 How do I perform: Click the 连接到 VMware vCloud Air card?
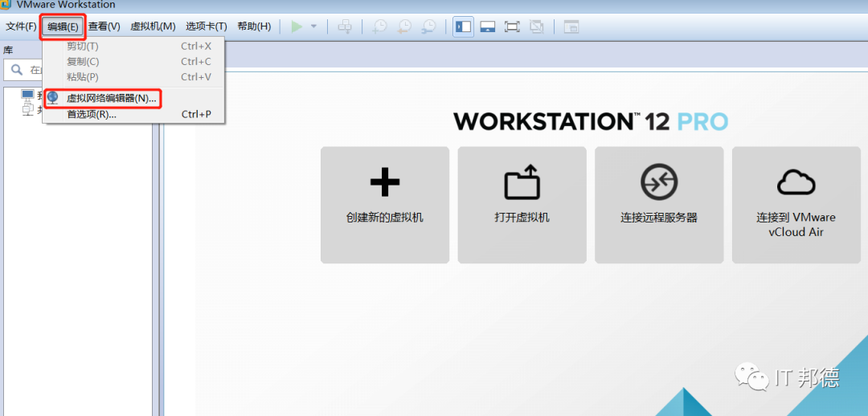(796, 205)
